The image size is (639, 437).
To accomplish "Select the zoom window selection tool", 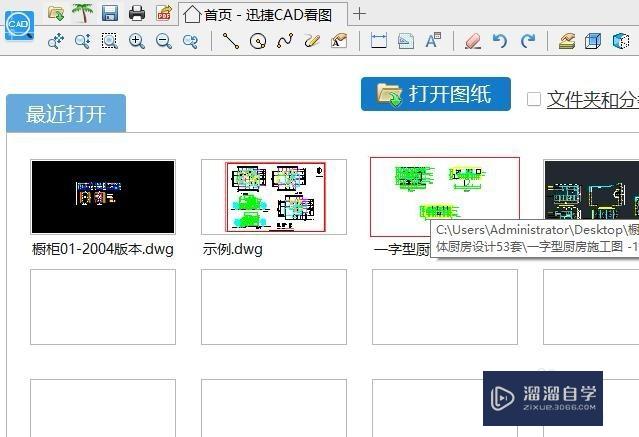I will click(110, 41).
